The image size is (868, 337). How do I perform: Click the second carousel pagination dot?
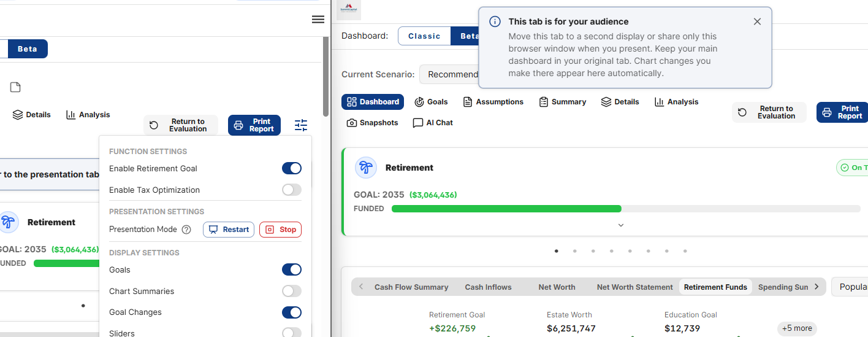(x=574, y=251)
